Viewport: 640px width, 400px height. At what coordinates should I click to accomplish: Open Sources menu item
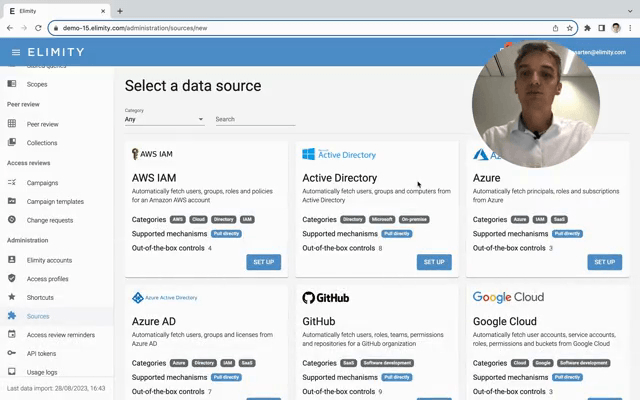click(38, 316)
